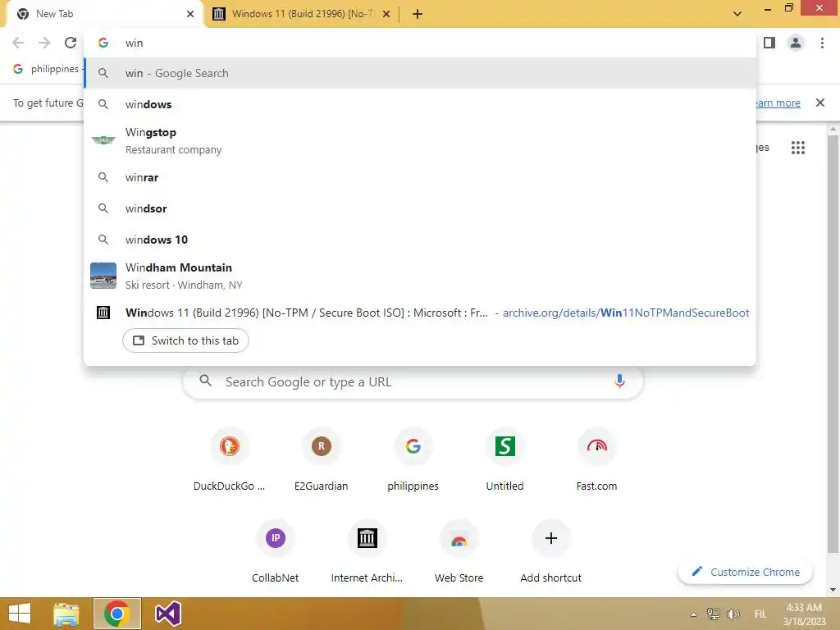
Task: Select the Windows 11 archive.org suggestion
Action: click(x=420, y=313)
